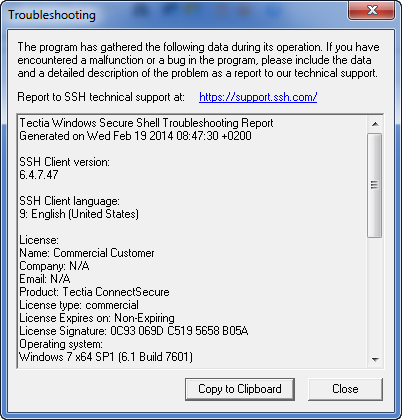Viewport: 402px width, 420px height.
Task: Click the 'Company: N/A' line
Action: point(54,266)
